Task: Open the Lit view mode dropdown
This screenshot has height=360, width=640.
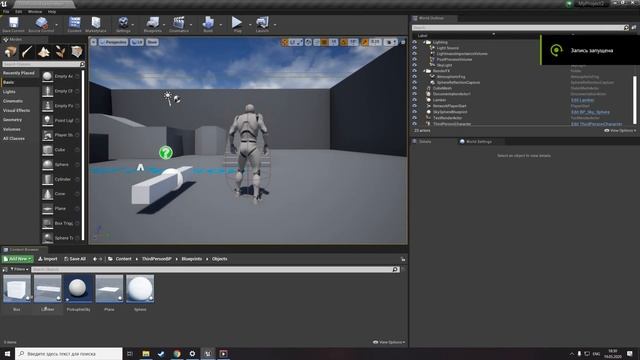Action: 137,42
